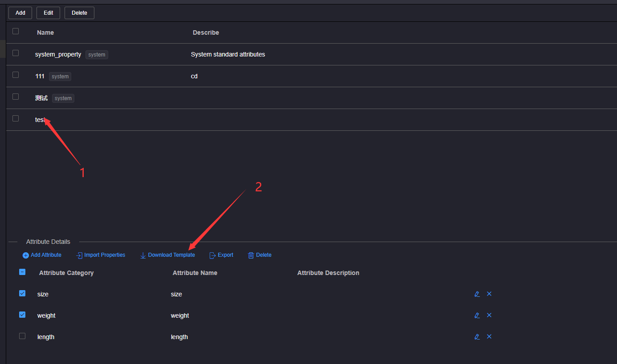Viewport: 617px width, 364px height.
Task: Edit the weight attribute with pencil icon
Action: click(477, 315)
